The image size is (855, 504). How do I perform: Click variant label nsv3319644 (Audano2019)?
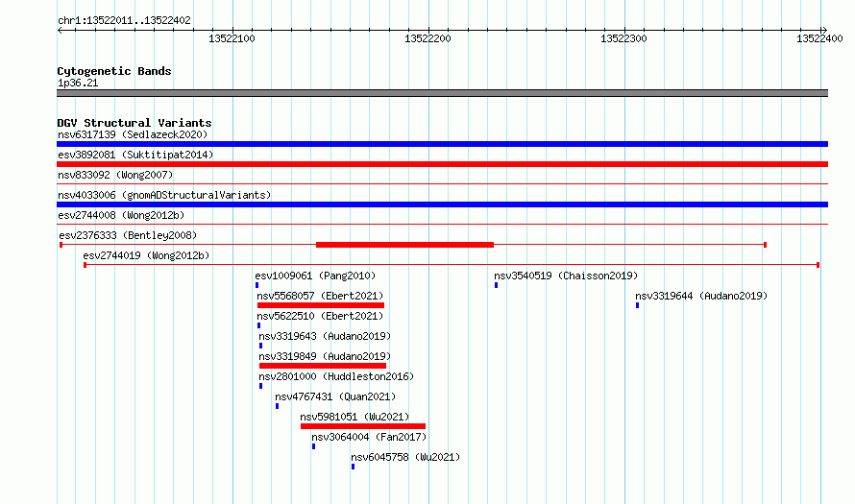click(x=701, y=296)
